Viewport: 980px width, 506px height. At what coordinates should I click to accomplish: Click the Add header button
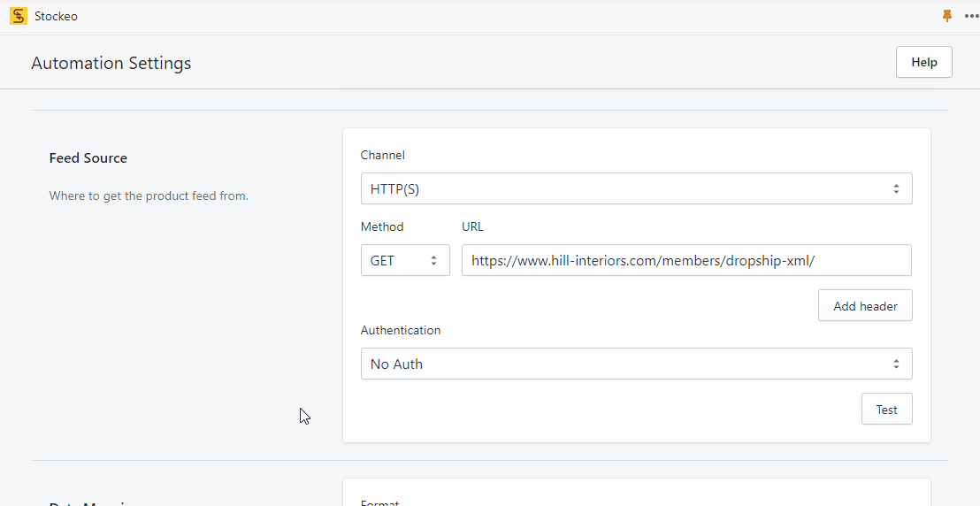[865, 306]
